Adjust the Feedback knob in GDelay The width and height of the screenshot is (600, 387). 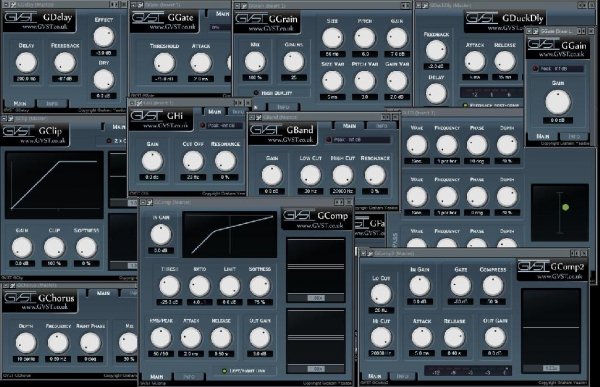click(x=65, y=63)
